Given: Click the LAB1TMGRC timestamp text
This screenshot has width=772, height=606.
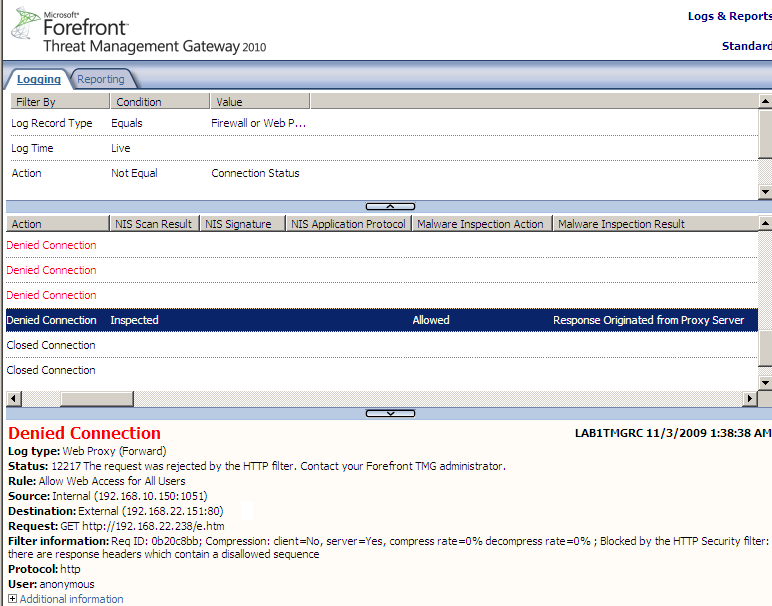Looking at the screenshot, I should tap(673, 433).
